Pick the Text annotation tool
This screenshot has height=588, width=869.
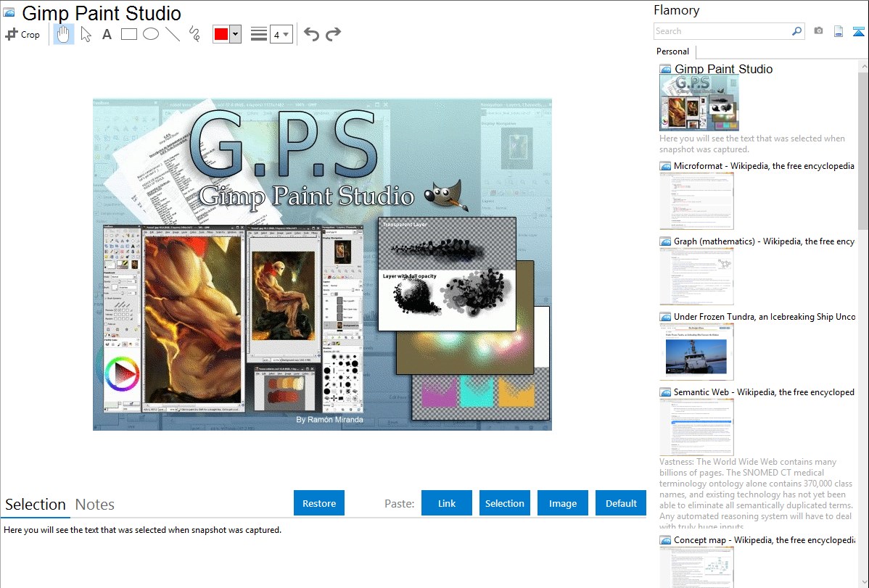pyautogui.click(x=107, y=34)
